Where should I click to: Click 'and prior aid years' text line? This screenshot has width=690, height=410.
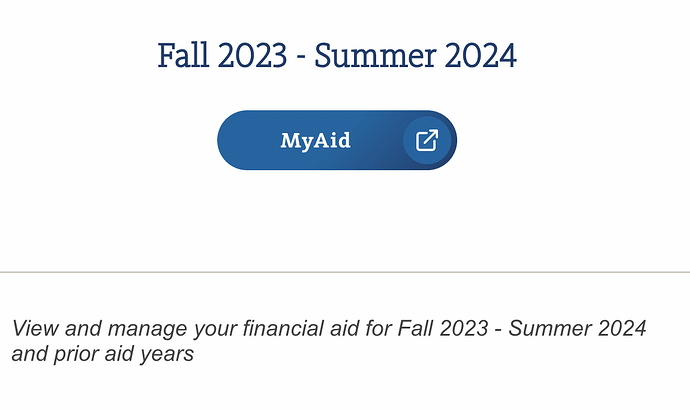coord(101,354)
